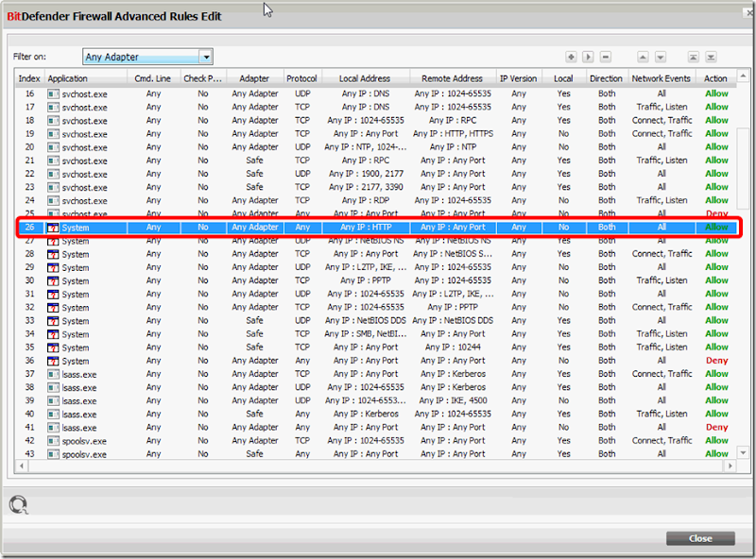Viewport: 756px width, 559px height.
Task: Click the lsass.exe icon in rule 39
Action: pyautogui.click(x=53, y=401)
